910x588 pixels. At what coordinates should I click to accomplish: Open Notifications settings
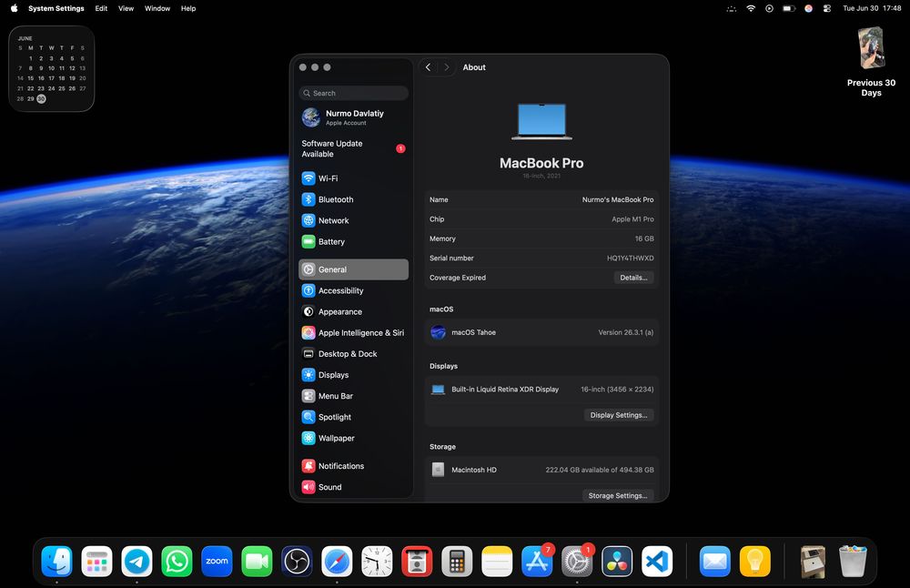click(x=353, y=466)
